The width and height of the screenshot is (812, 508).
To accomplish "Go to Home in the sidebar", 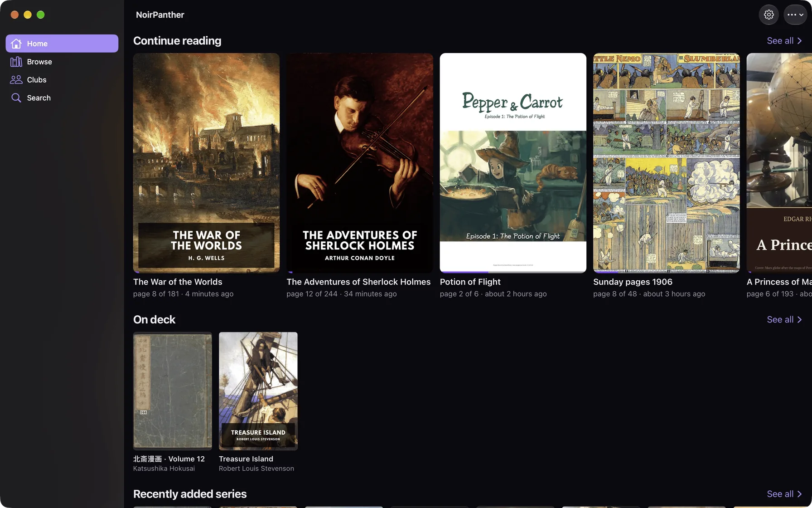I will coord(62,44).
